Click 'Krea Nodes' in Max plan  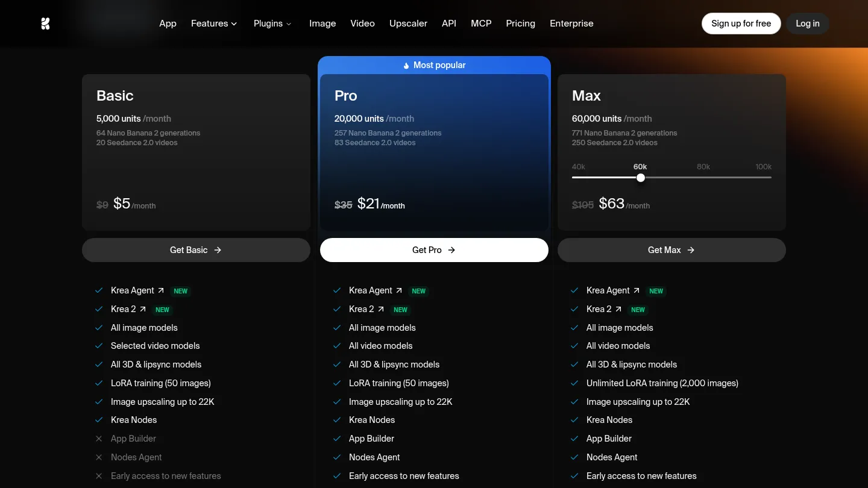pos(609,420)
